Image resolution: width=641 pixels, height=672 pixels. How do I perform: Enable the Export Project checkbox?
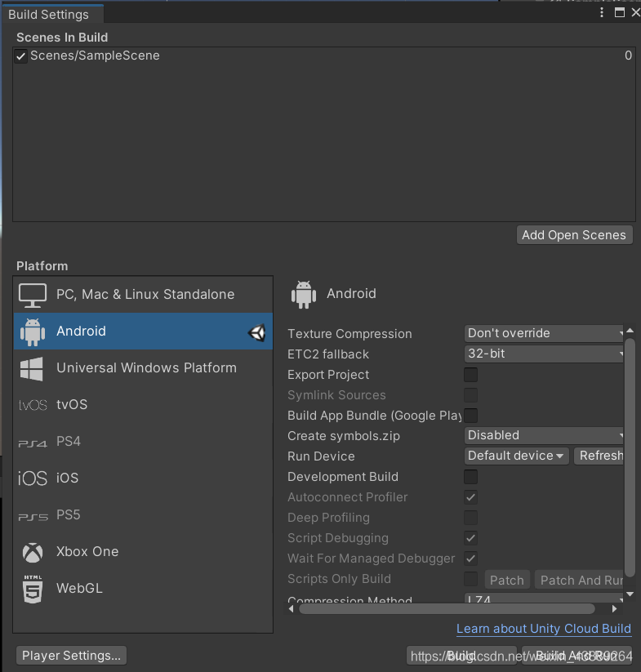470,375
